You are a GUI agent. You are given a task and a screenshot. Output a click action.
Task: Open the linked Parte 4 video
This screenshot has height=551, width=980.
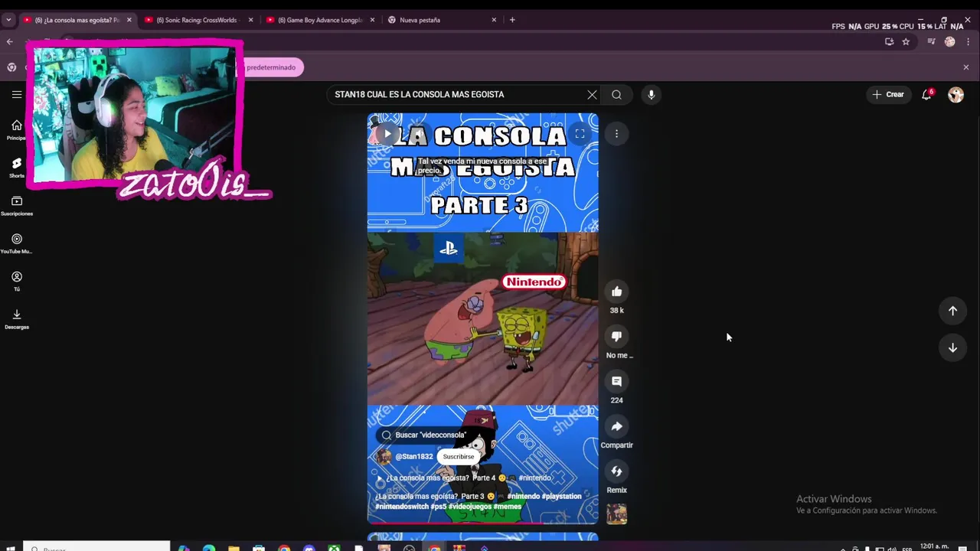pyautogui.click(x=463, y=478)
